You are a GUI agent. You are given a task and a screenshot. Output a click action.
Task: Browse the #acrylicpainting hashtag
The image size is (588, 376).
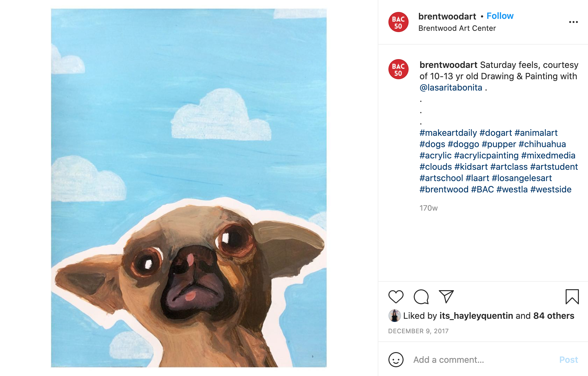(486, 156)
